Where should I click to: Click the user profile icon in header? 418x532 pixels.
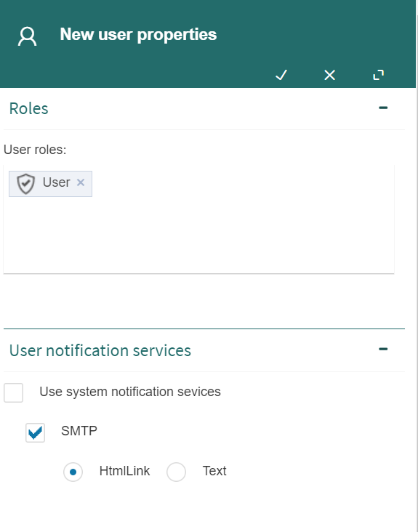click(27, 36)
